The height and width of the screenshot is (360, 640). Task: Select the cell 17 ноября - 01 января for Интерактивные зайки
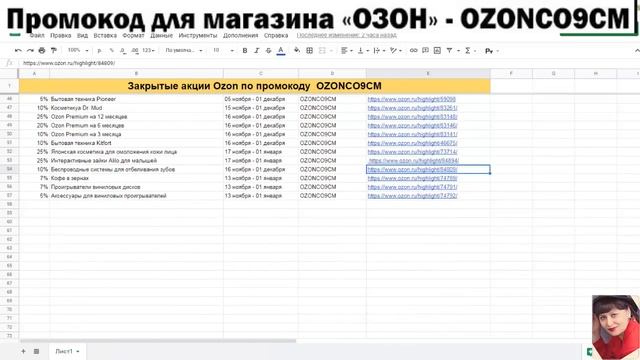261,161
